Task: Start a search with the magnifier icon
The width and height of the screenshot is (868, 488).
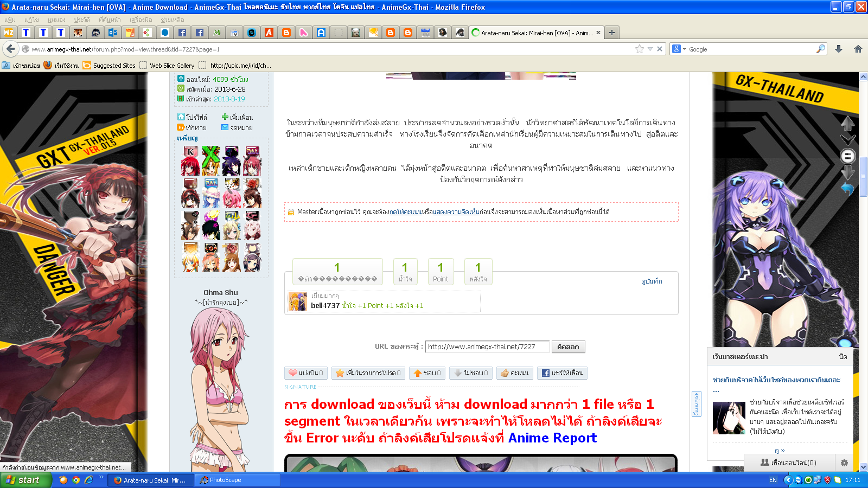Action: pyautogui.click(x=821, y=49)
